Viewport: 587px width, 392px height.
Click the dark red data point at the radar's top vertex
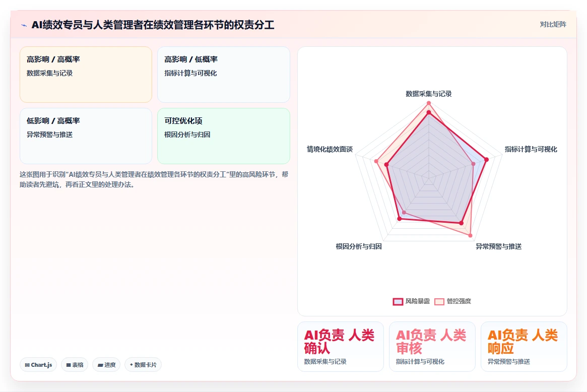[429, 112]
